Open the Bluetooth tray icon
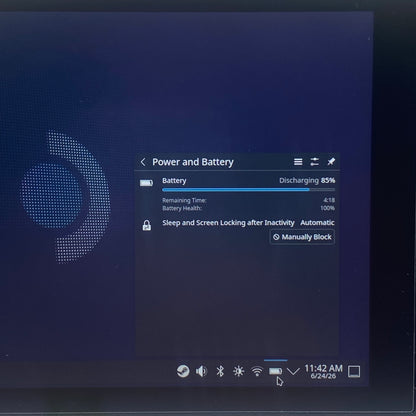The width and height of the screenshot is (416, 416). tap(220, 371)
